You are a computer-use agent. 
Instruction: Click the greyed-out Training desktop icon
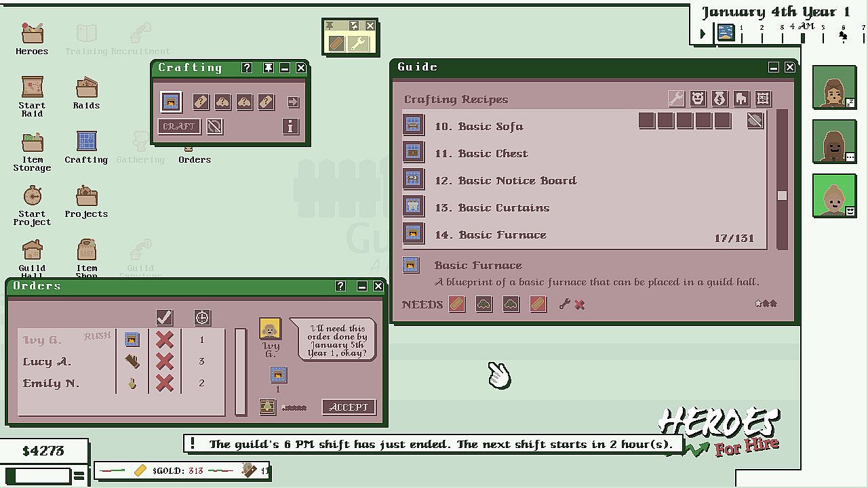coord(86,39)
